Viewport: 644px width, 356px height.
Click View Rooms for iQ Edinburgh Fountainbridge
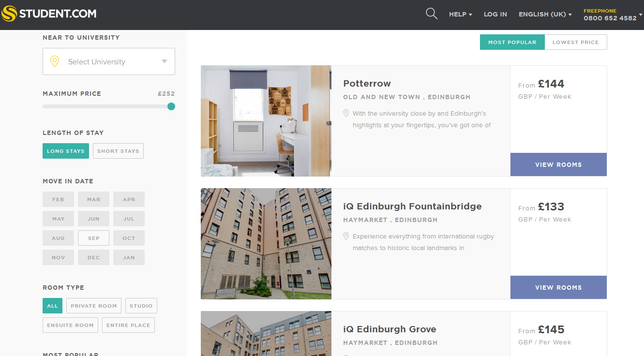[558, 287]
